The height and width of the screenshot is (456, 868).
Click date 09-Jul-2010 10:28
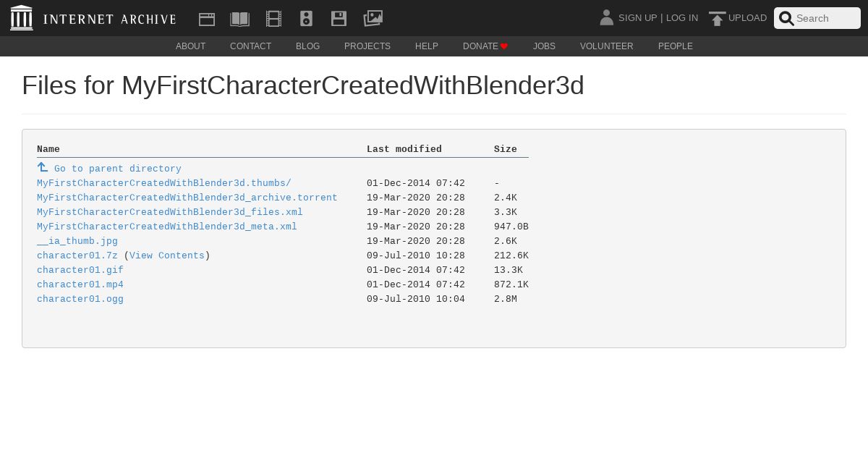point(416,256)
